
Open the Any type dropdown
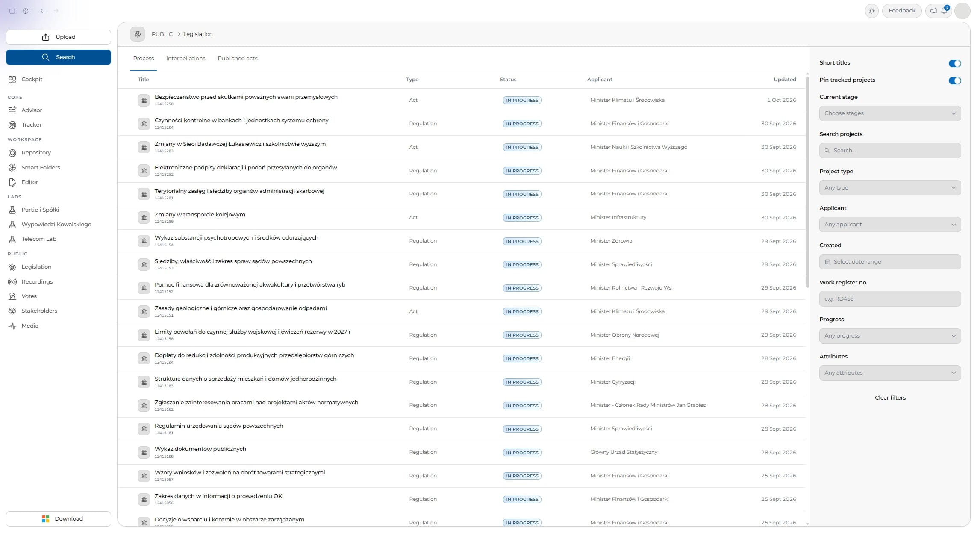[x=890, y=188]
